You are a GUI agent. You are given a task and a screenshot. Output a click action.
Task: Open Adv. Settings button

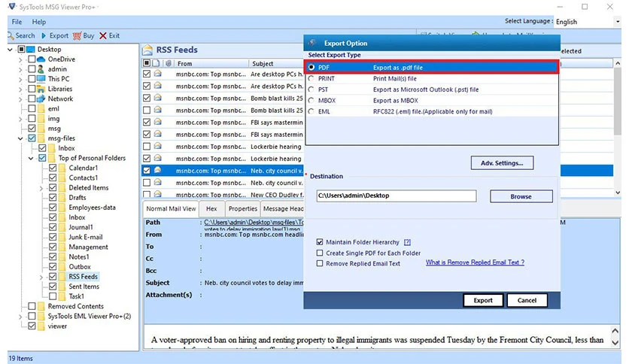[502, 163]
